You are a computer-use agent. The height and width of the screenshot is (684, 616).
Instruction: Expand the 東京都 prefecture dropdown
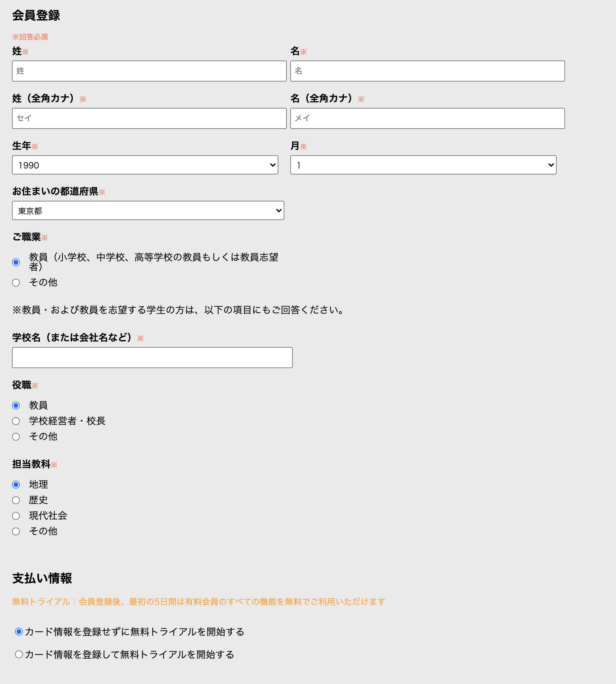pos(148,210)
